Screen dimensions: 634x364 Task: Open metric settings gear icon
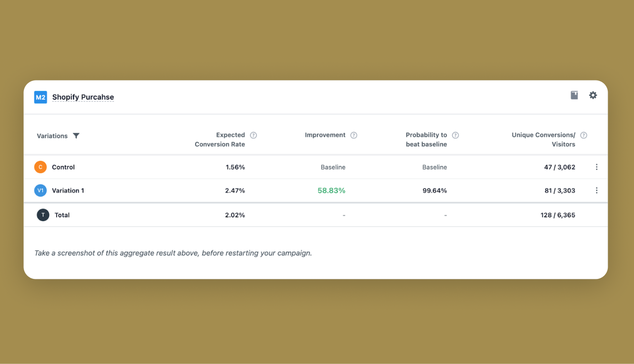point(593,95)
